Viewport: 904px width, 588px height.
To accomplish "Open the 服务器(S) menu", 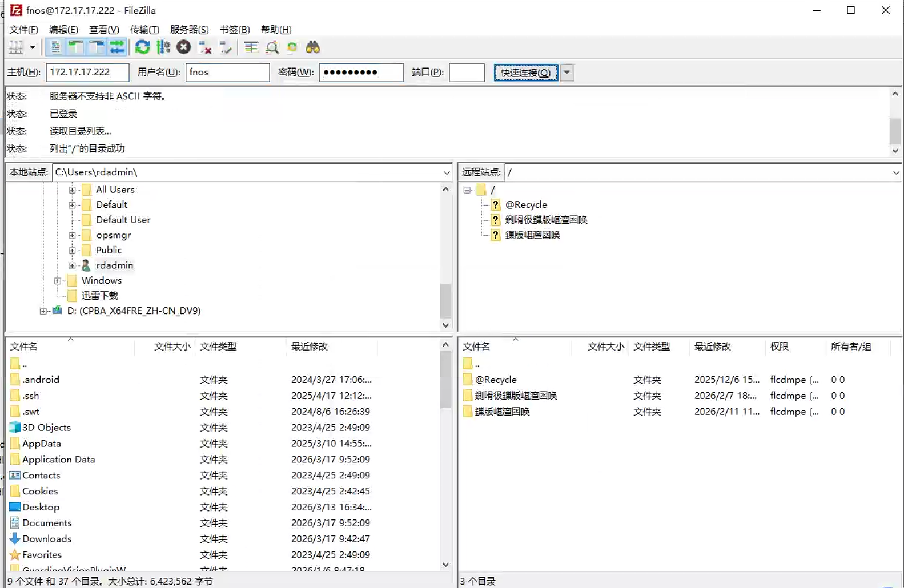I will point(189,30).
